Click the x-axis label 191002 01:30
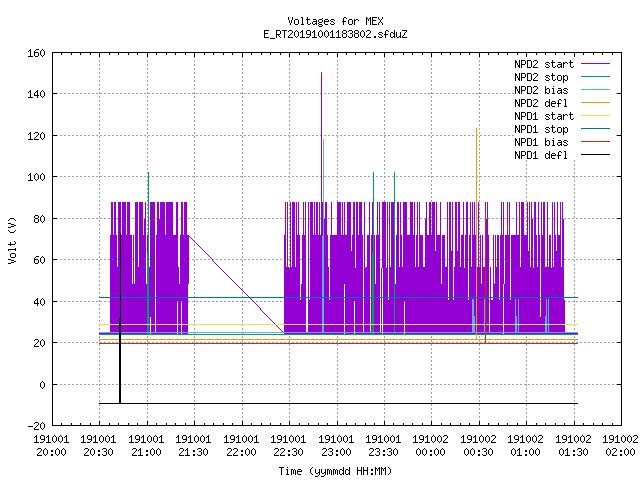 point(573,446)
